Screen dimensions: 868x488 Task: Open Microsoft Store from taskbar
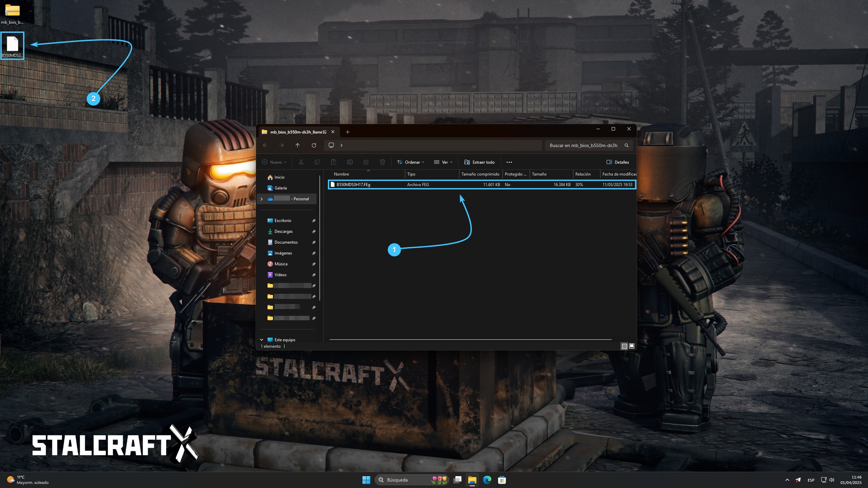pos(502,480)
